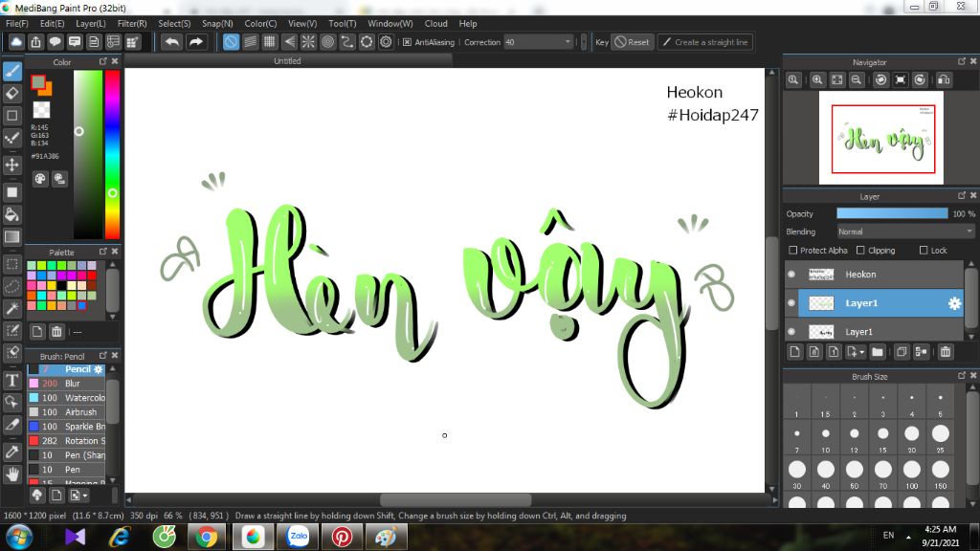Turn on concentric circle snap guide

[x=327, y=42]
